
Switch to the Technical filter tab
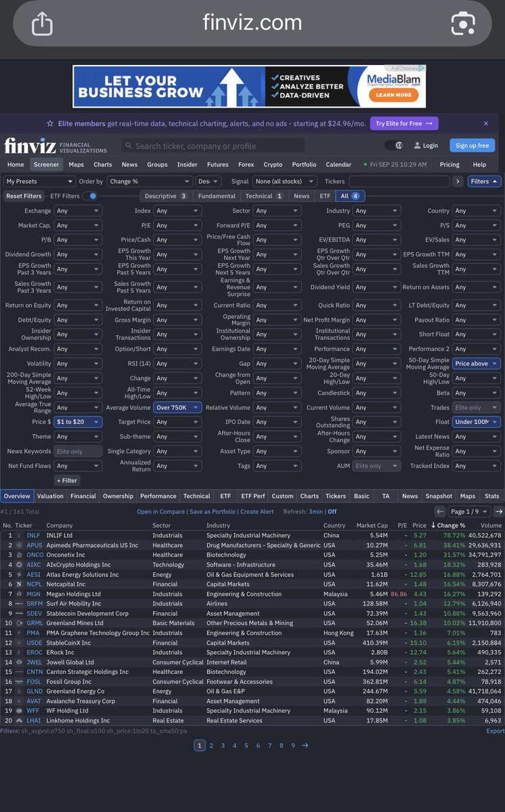(263, 196)
